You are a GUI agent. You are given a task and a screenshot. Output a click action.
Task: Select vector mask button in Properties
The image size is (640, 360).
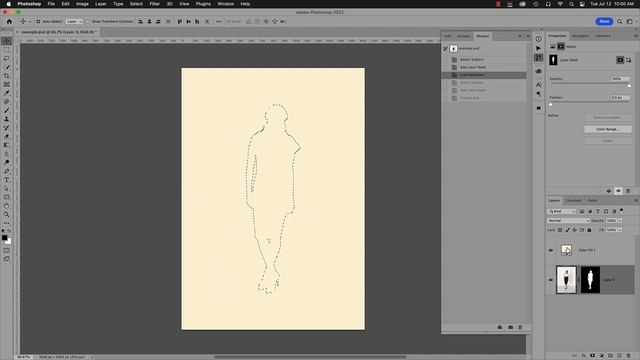point(629,60)
